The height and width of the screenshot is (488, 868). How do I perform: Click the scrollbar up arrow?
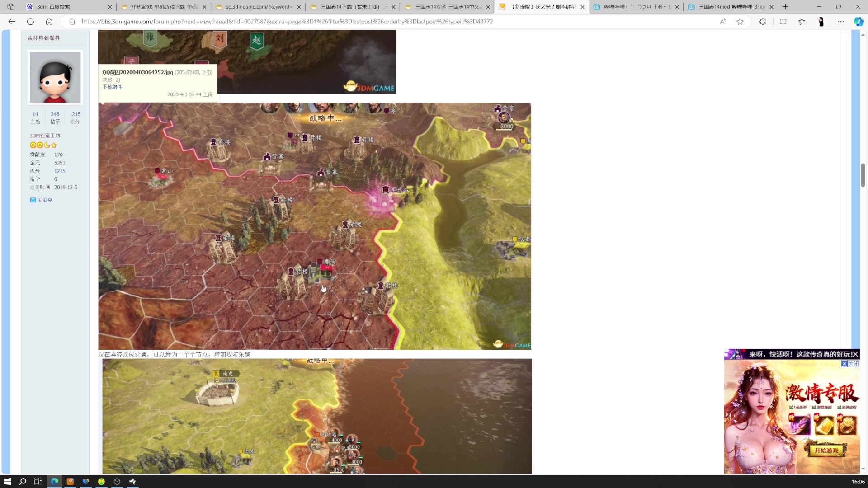point(863,34)
